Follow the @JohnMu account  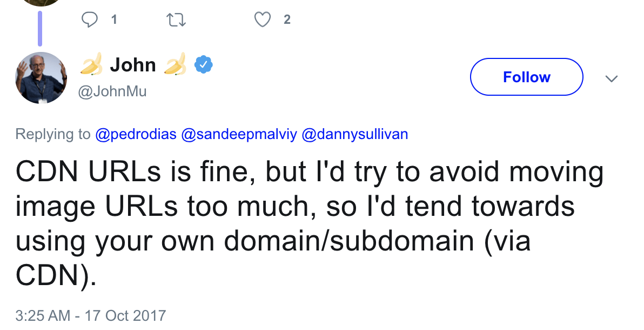tap(526, 77)
